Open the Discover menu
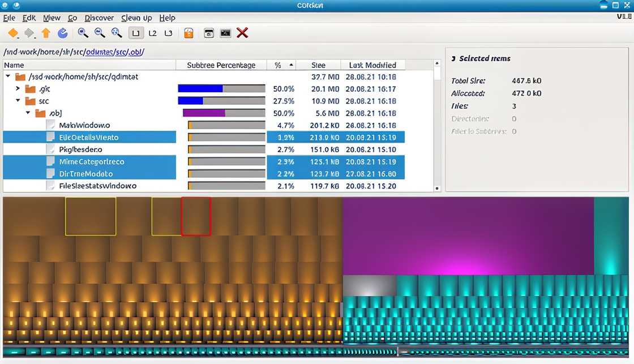This screenshot has height=364, width=634. click(100, 18)
